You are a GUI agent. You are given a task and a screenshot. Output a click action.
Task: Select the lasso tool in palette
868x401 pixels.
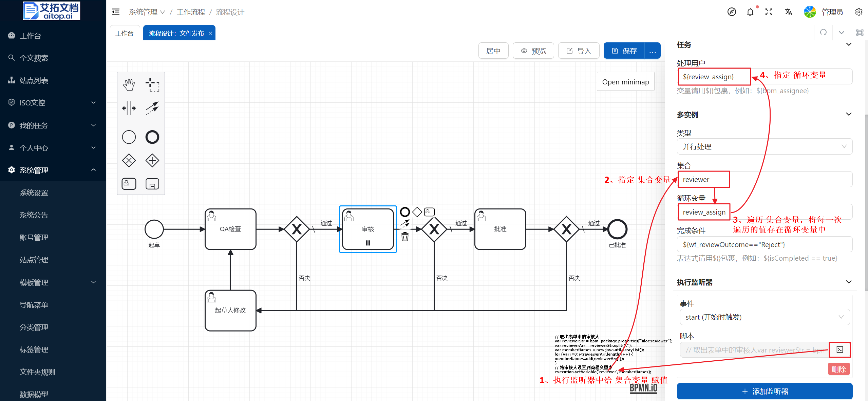coord(152,85)
